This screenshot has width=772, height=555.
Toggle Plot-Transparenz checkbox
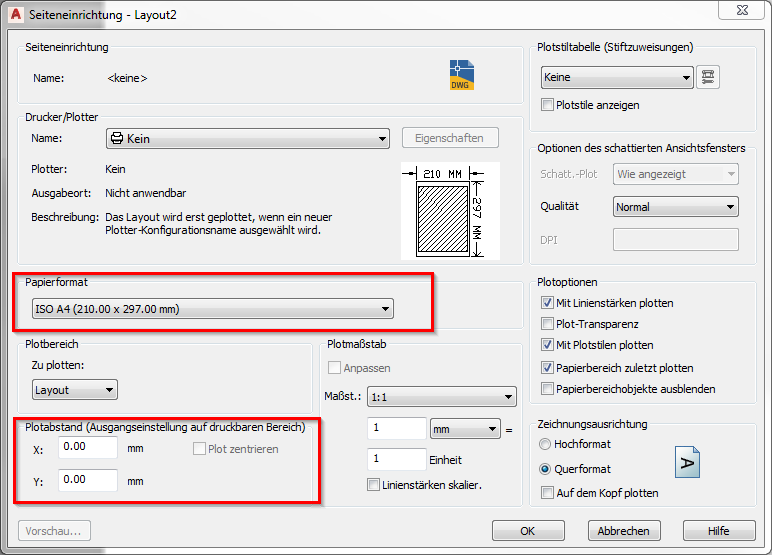coord(547,324)
